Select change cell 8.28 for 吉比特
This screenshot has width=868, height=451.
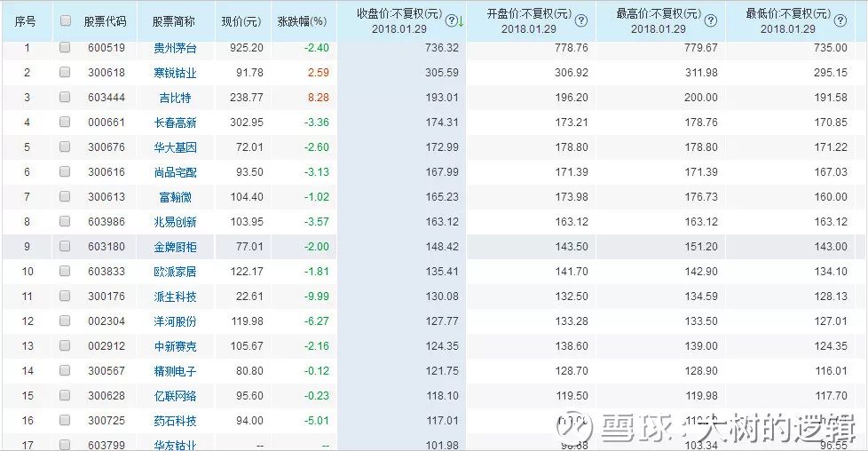319,98
